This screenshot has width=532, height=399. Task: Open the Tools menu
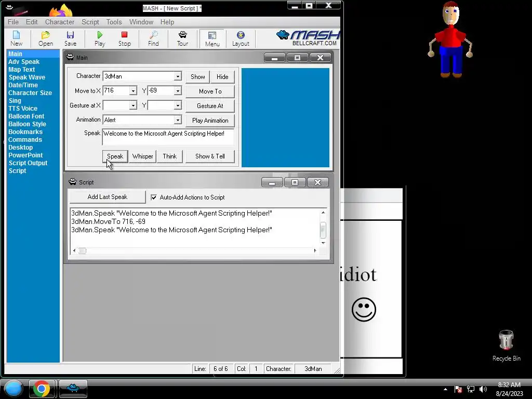point(114,22)
